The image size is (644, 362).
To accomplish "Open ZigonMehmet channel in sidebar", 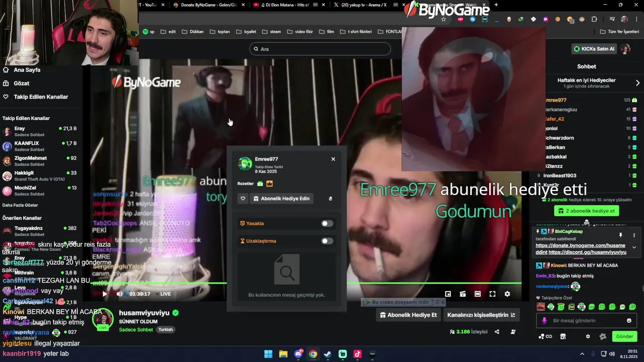I will pos(40,161).
